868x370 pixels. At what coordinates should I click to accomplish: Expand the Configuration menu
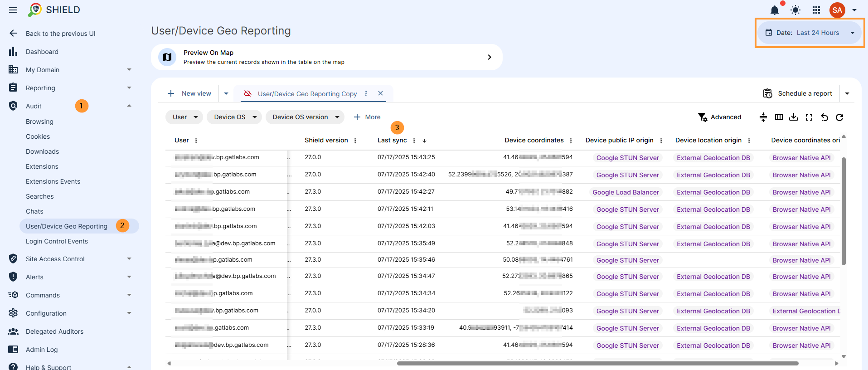click(70, 313)
